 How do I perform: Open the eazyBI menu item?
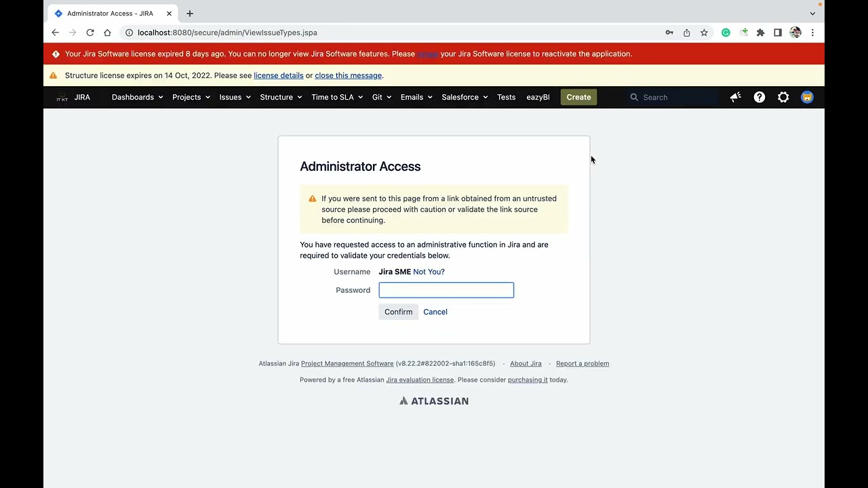[538, 98]
